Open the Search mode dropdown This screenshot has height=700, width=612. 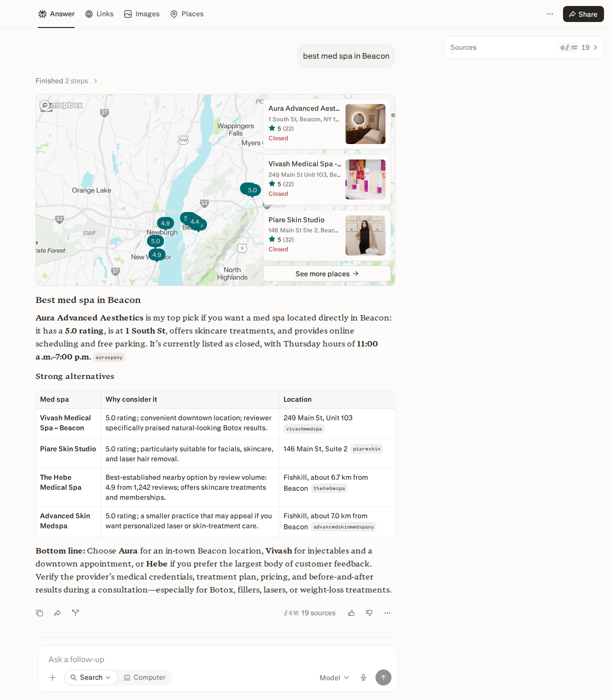click(x=91, y=677)
